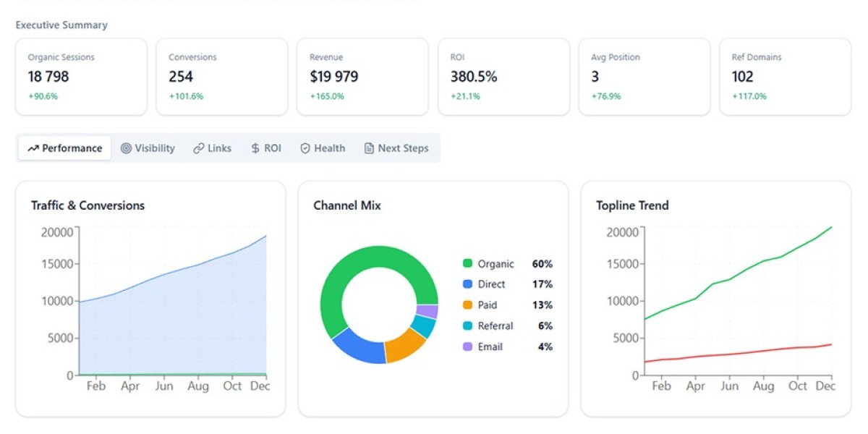The height and width of the screenshot is (434, 868).
Task: Click the Links tab chain icon
Action: click(198, 148)
